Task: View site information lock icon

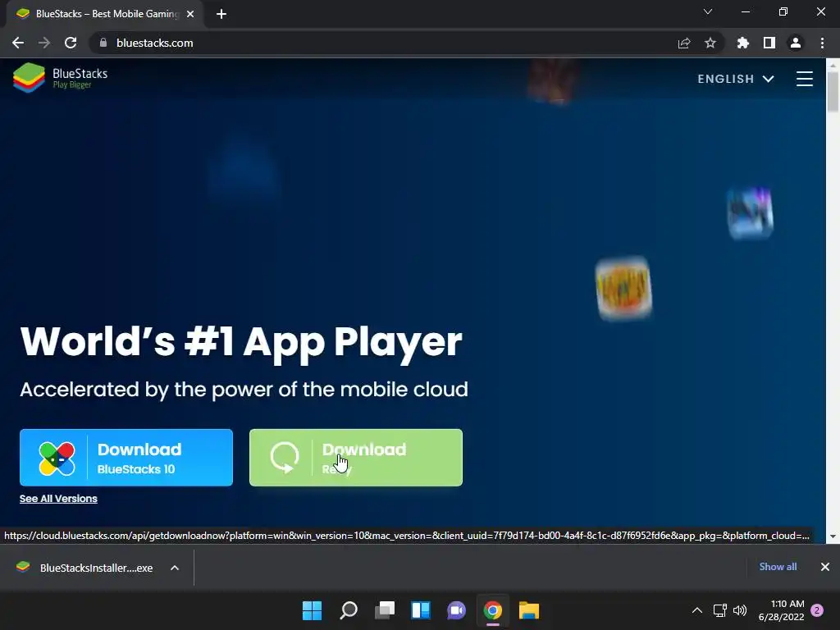Action: pos(103,43)
